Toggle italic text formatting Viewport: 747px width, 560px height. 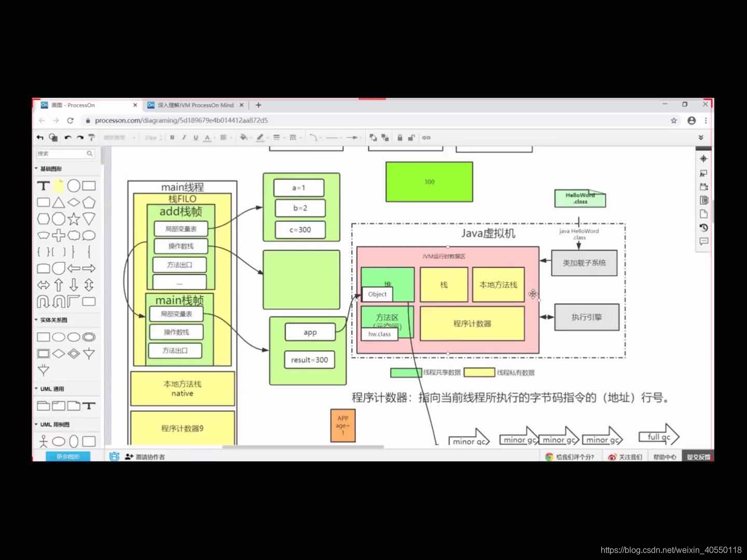tap(184, 137)
